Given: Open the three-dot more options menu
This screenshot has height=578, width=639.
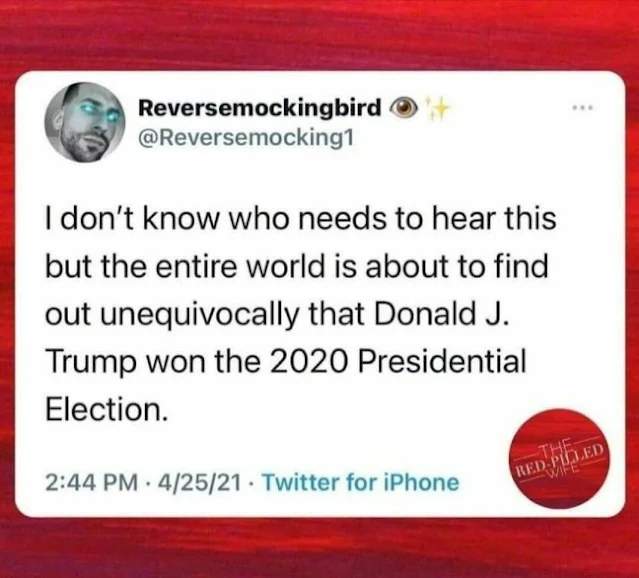Looking at the screenshot, I should (x=583, y=108).
